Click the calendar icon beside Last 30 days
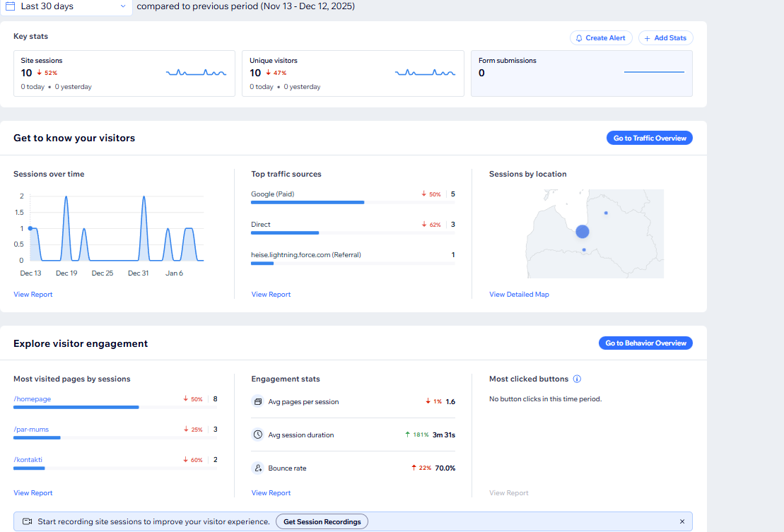The image size is (784, 532). tap(11, 6)
